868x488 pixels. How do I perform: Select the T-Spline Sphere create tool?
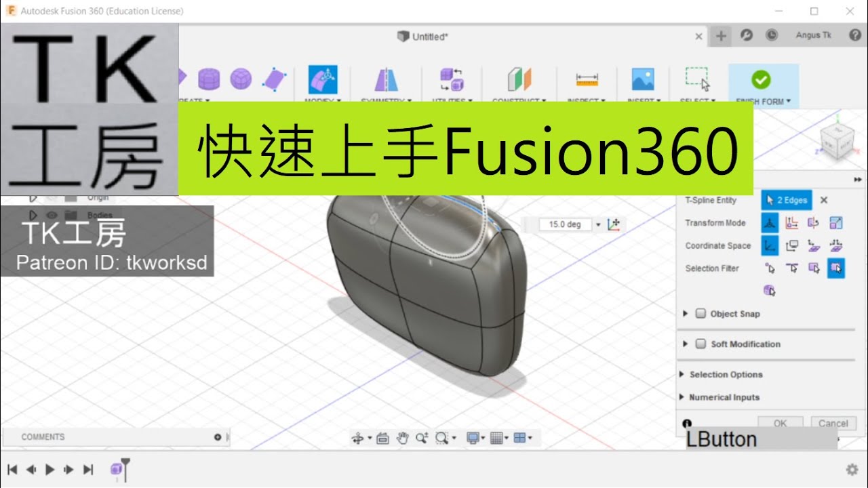(241, 79)
